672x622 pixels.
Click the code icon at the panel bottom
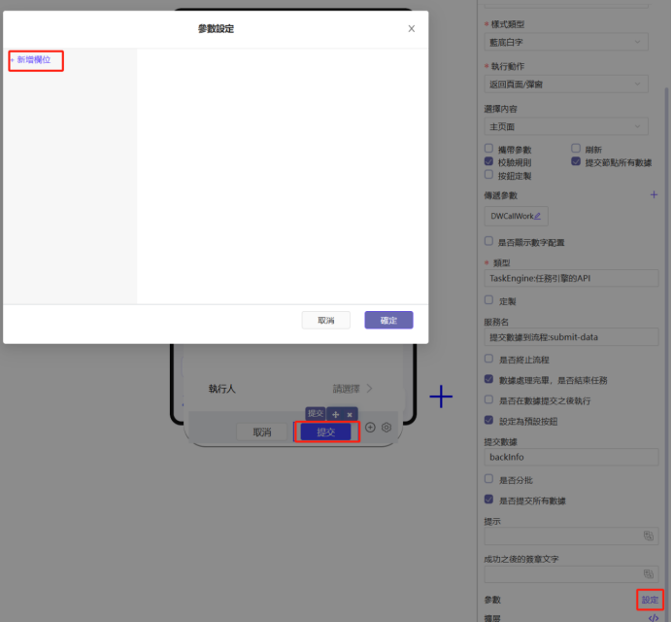[654, 617]
